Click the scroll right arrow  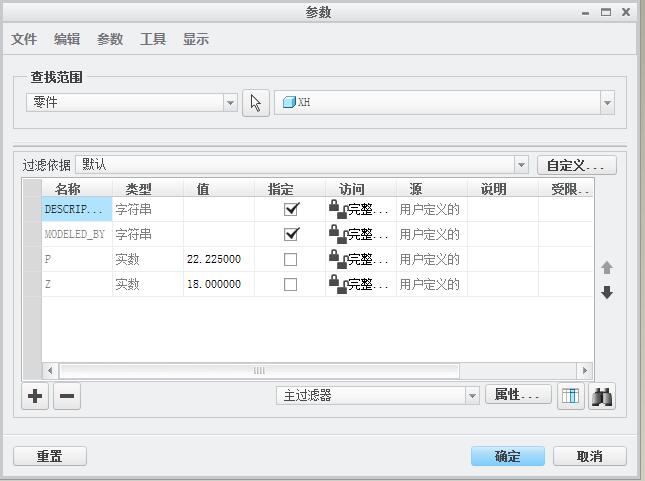(585, 371)
